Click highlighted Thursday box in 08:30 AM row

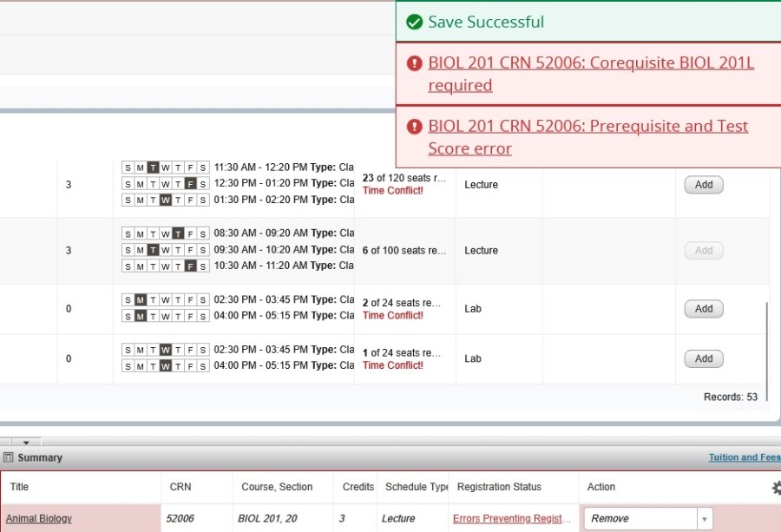[x=177, y=233]
